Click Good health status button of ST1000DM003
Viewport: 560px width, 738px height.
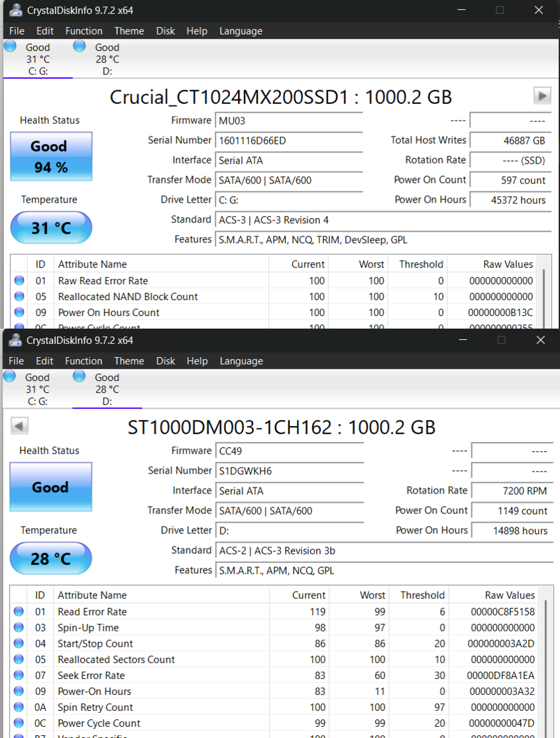[51, 487]
